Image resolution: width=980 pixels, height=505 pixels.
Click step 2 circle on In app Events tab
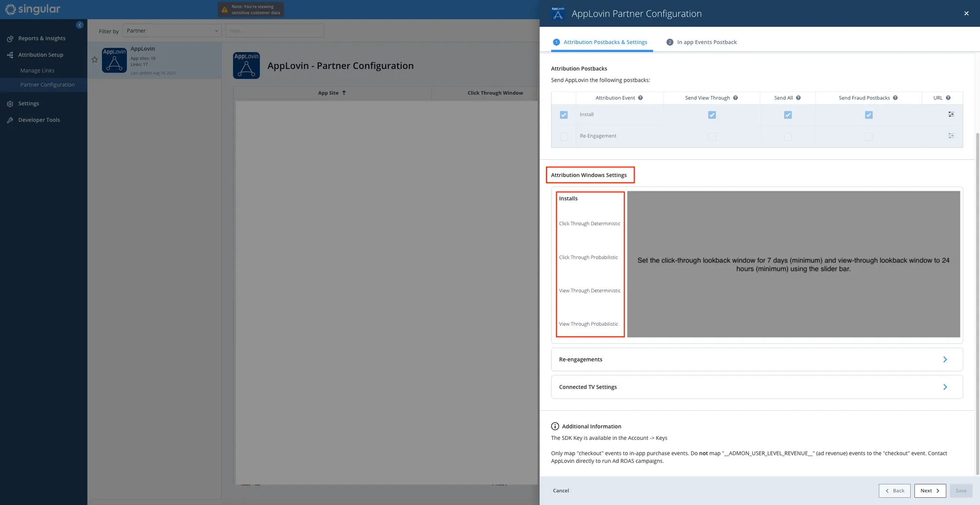point(670,42)
